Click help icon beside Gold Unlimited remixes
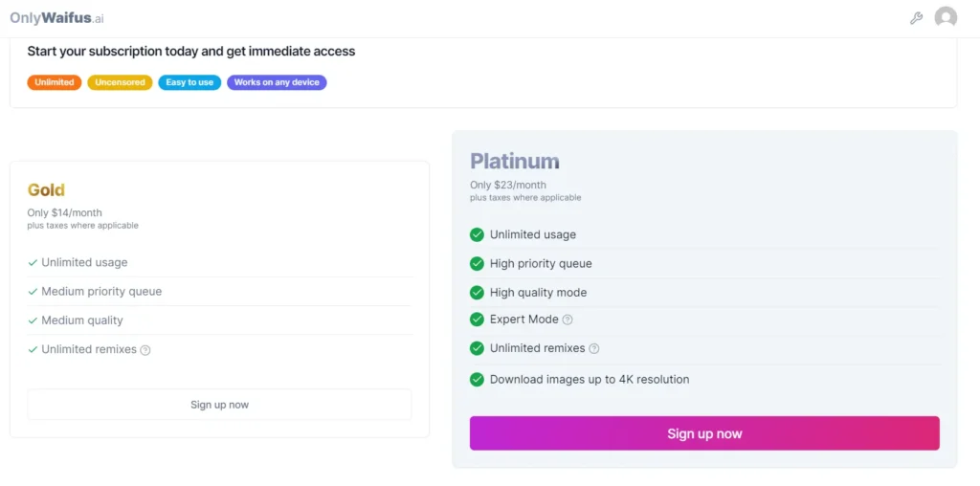Image resolution: width=980 pixels, height=486 pixels. tap(145, 350)
